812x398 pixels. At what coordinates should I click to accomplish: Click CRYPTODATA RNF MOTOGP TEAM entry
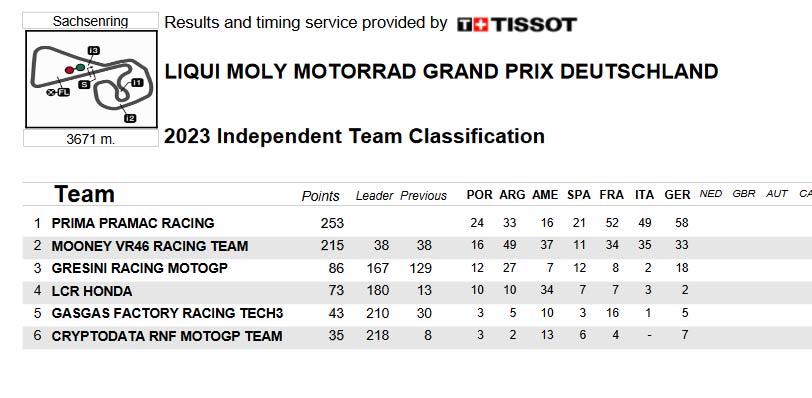pos(167,336)
